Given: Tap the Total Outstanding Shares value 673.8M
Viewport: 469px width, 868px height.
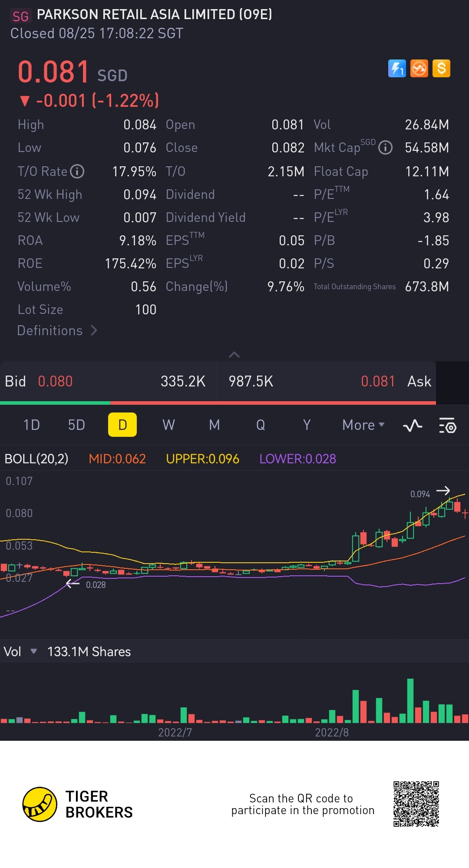Looking at the screenshot, I should 427,287.
